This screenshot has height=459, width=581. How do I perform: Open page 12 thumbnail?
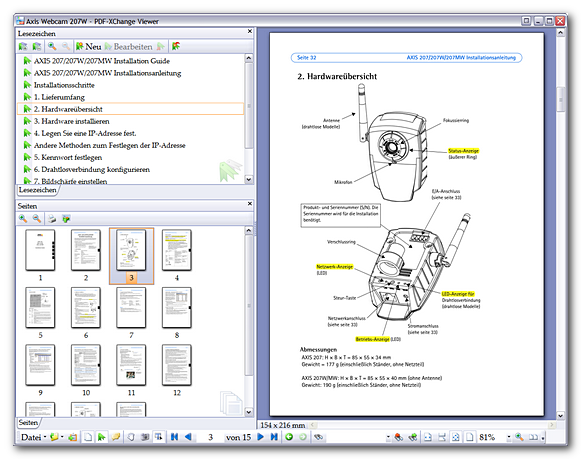click(177, 365)
